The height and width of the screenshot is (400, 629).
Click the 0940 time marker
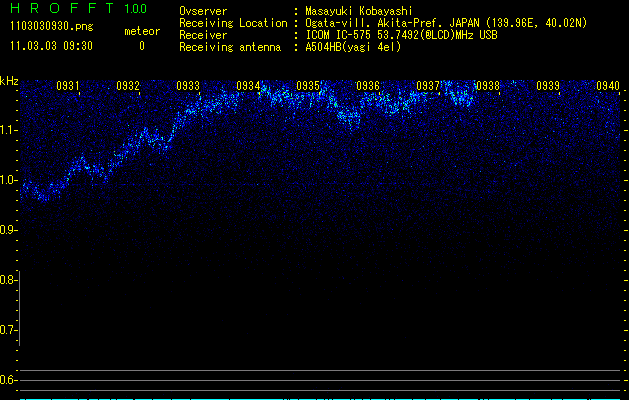(608, 85)
